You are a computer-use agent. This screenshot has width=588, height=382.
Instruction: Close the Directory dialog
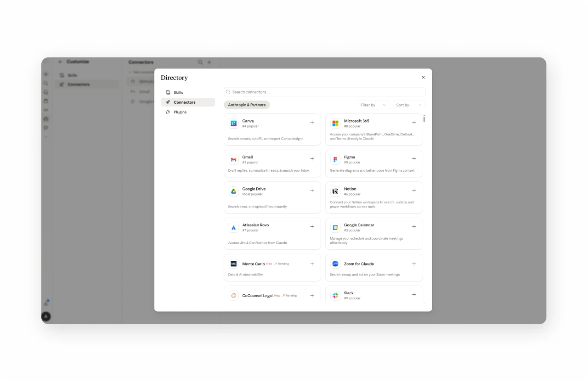(x=424, y=78)
